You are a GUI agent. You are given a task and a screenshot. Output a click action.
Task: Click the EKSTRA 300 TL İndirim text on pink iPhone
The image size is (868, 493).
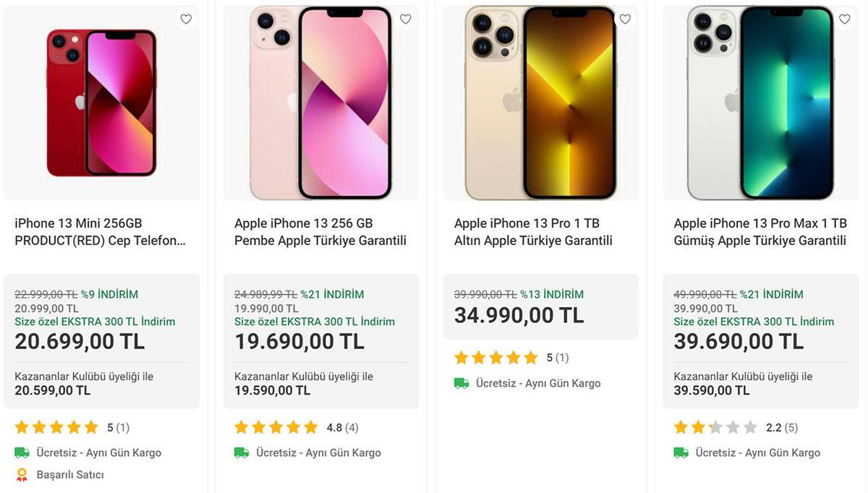314,321
